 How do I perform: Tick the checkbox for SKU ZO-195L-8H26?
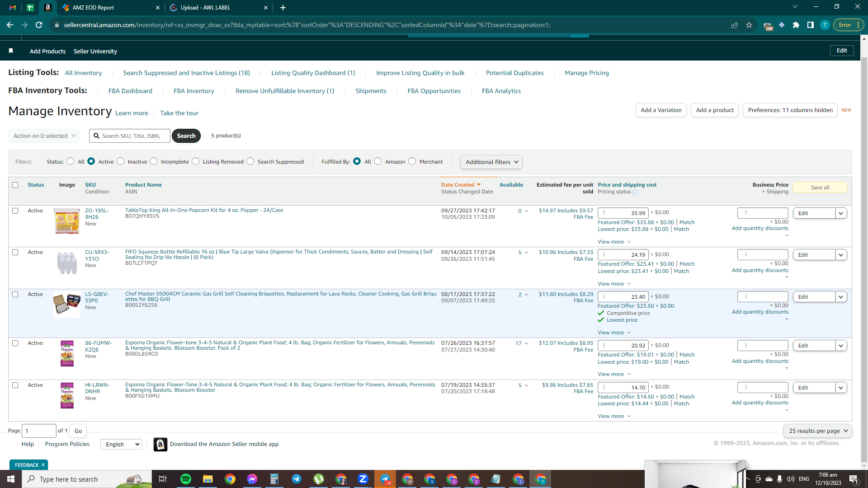[x=15, y=211]
